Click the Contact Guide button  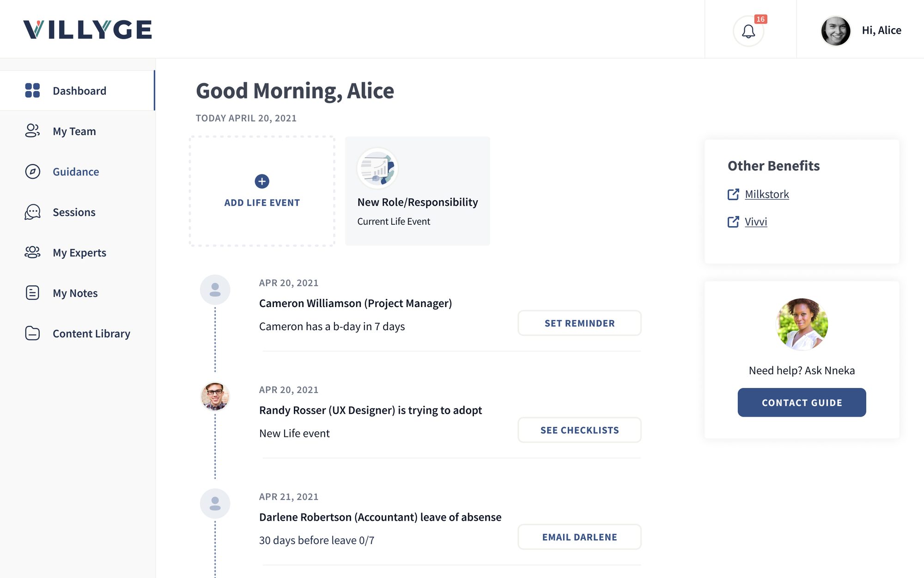[x=802, y=402]
